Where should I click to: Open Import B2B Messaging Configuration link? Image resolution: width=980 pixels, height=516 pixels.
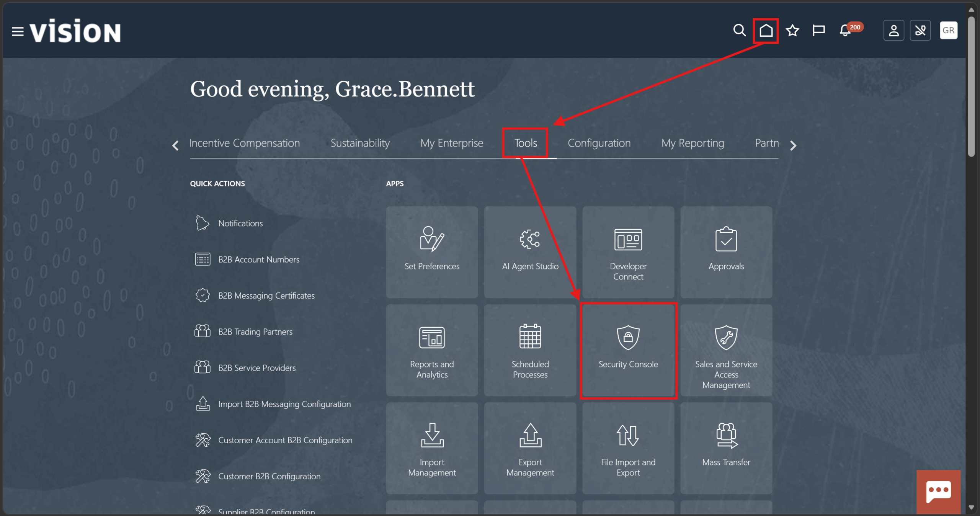(273, 404)
